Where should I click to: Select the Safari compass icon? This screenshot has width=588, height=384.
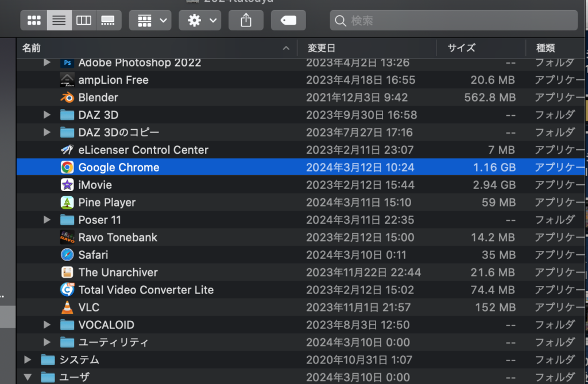67,255
